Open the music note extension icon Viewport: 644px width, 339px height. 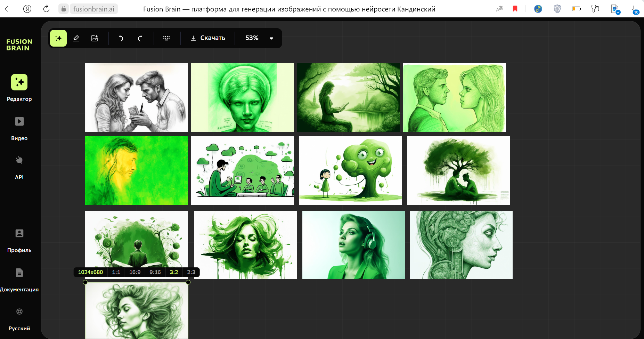tap(538, 9)
